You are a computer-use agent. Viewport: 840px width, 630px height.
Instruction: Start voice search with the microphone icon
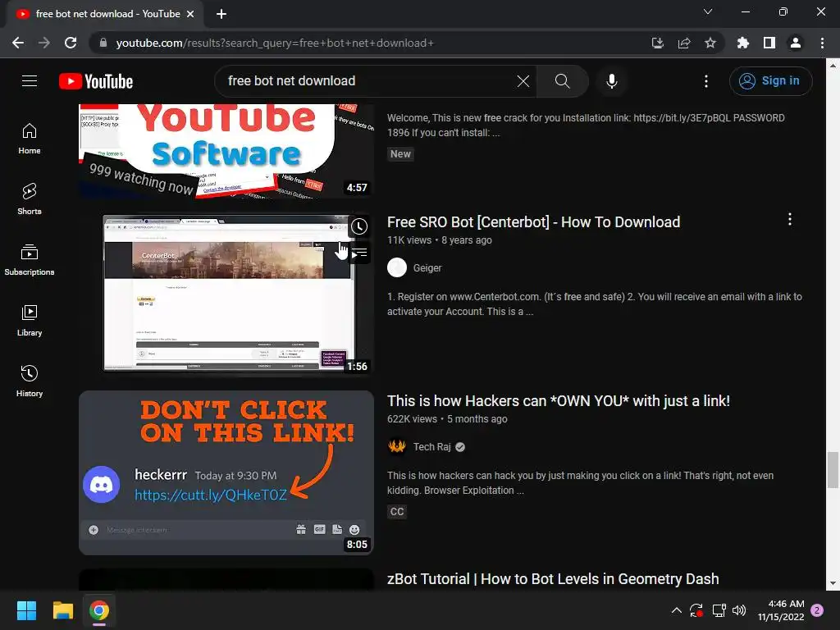coord(611,81)
